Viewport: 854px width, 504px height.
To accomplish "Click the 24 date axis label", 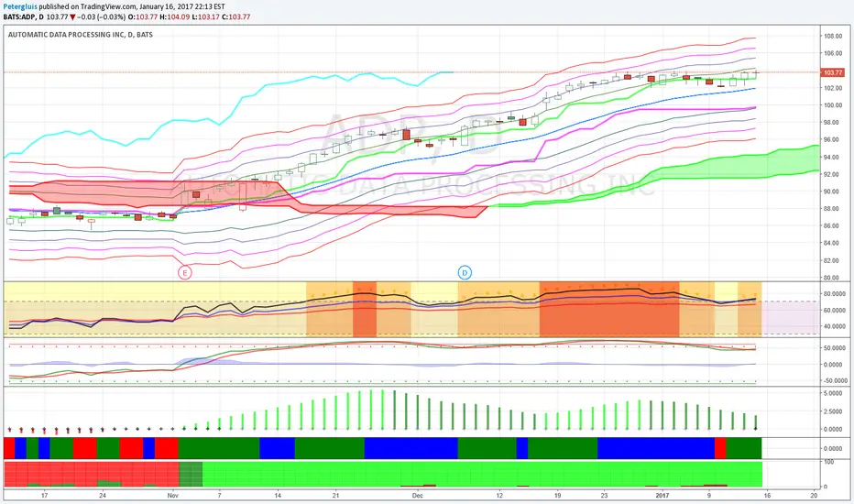I will (x=103, y=495).
